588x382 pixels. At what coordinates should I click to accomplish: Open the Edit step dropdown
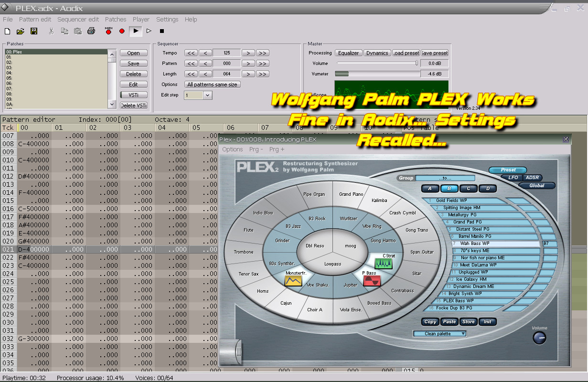207,95
